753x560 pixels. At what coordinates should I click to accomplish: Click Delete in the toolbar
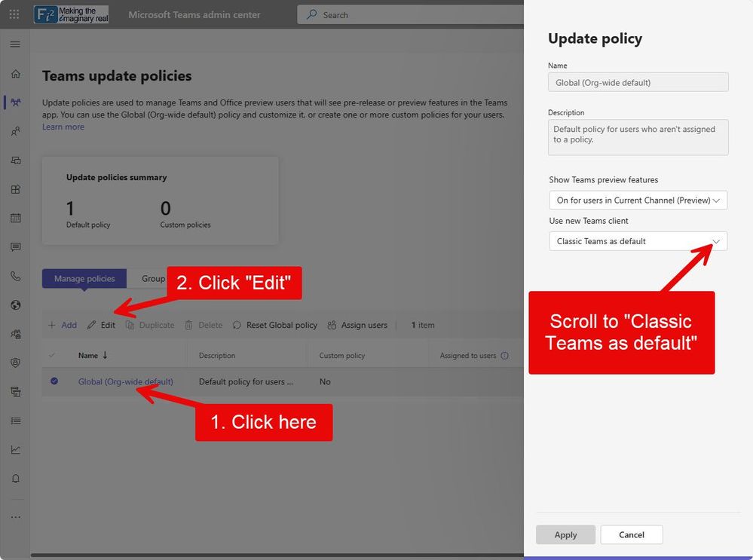coord(204,325)
